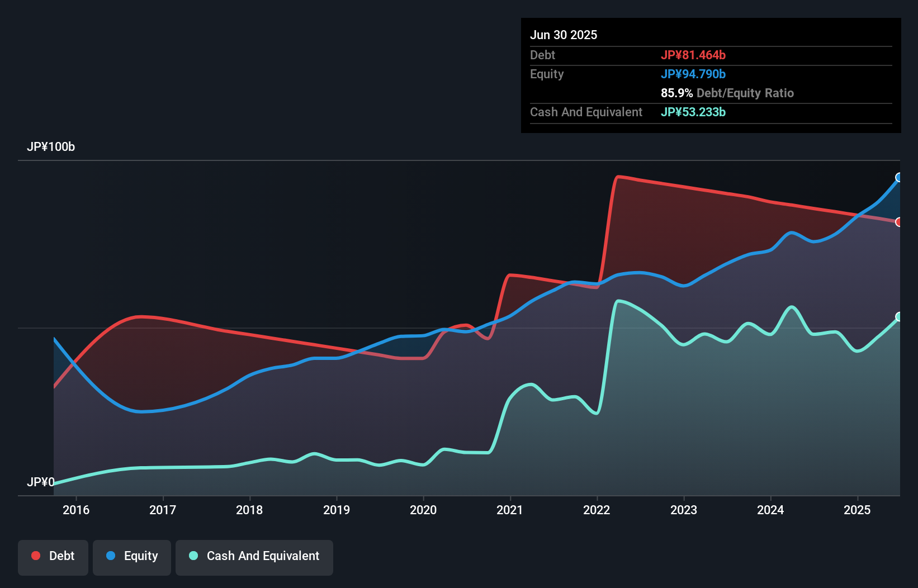Select the 2020 label on the x-axis
Image resolution: width=918 pixels, height=588 pixels.
coord(424,510)
